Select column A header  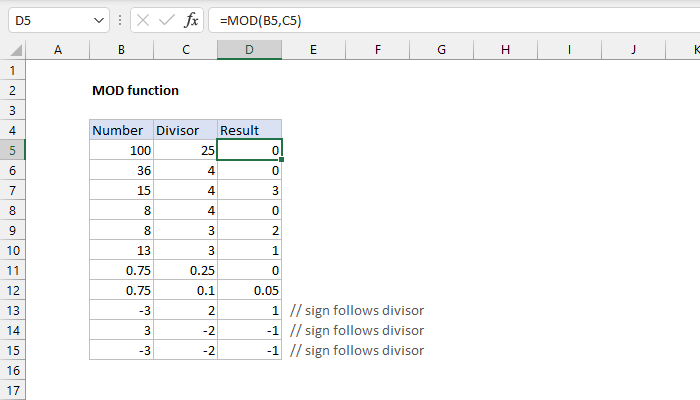(x=58, y=50)
